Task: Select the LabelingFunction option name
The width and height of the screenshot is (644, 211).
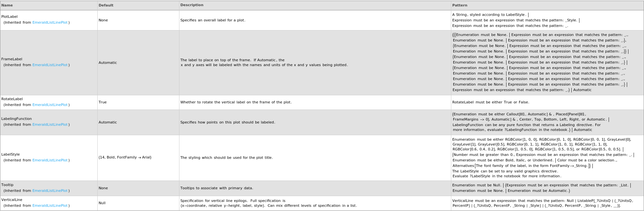Action: [17, 119]
